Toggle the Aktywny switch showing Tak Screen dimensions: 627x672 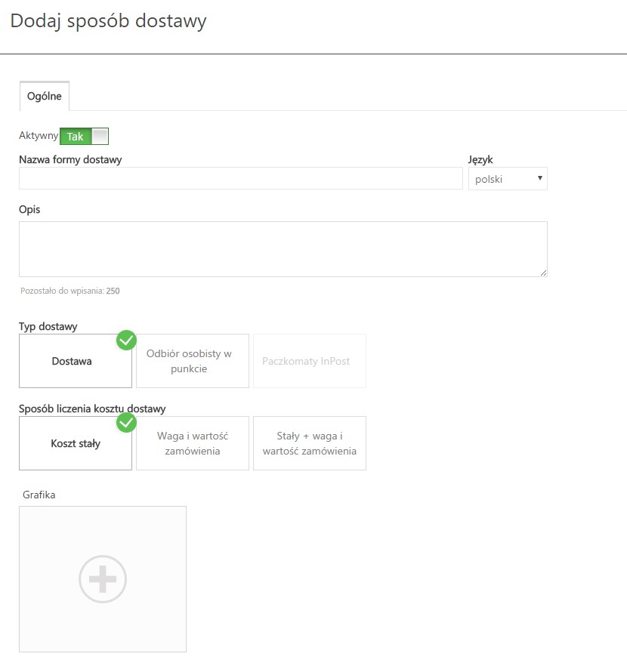pyautogui.click(x=84, y=136)
